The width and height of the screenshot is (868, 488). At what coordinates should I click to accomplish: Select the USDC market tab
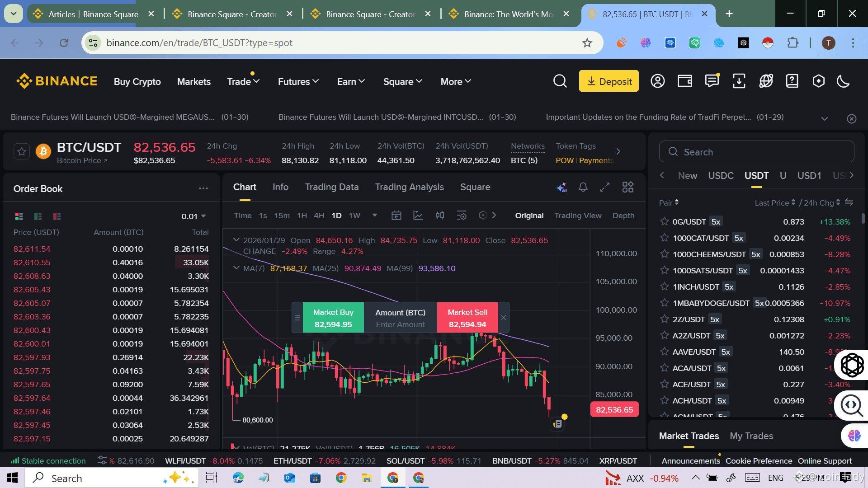pyautogui.click(x=720, y=175)
